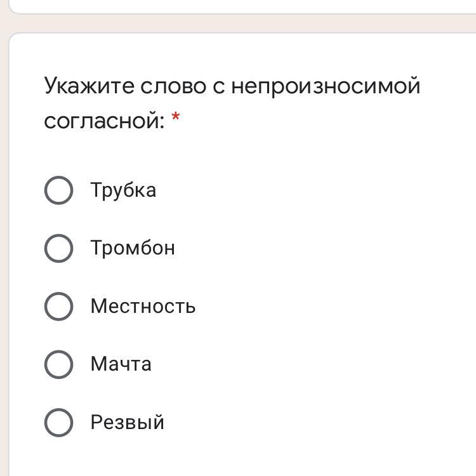
Task: Pick the radio button beside Мачта
Action: pyautogui.click(x=58, y=364)
